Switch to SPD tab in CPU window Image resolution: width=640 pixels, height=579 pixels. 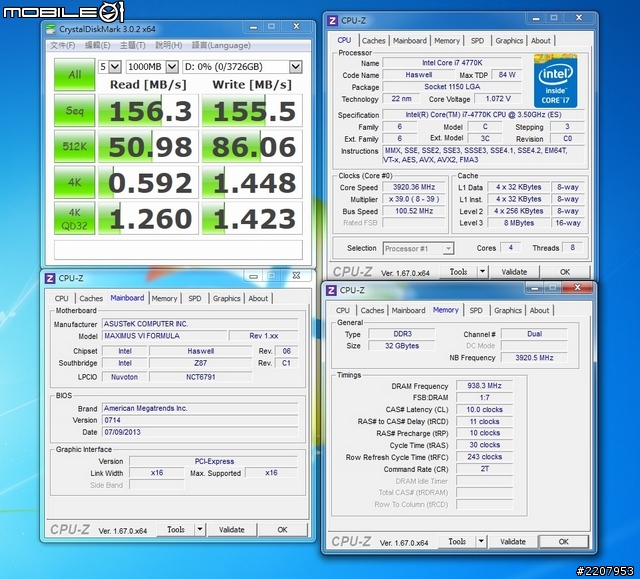[x=477, y=41]
